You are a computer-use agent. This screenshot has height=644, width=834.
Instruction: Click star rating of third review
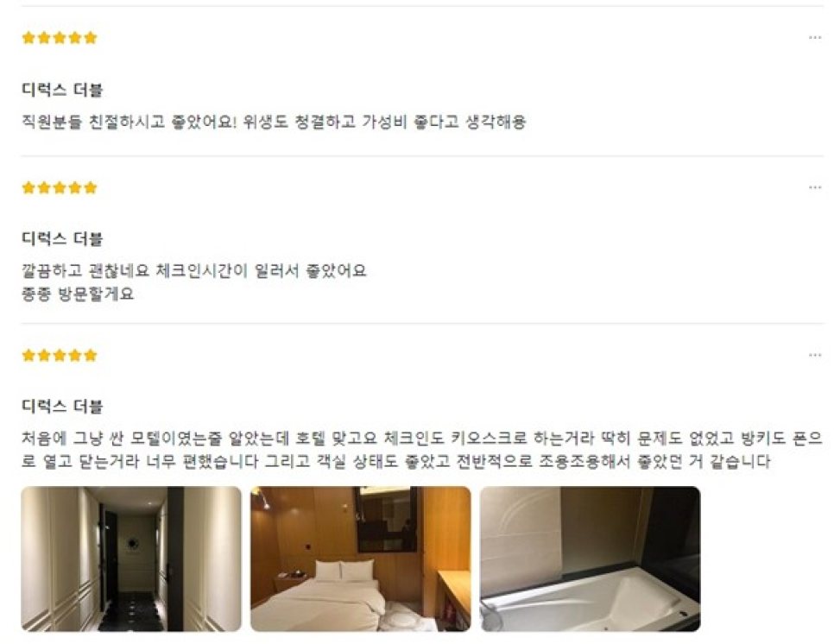point(60,356)
